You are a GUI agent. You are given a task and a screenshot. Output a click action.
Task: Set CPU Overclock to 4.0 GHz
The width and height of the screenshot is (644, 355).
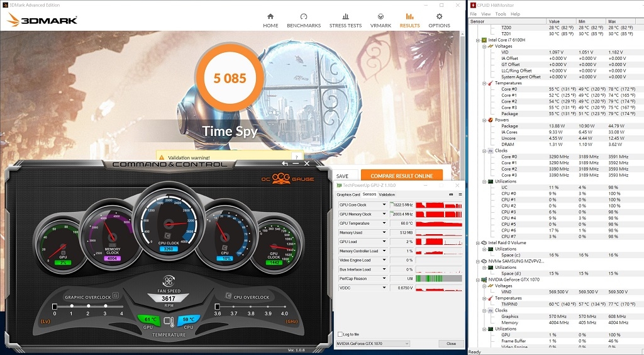284,306
